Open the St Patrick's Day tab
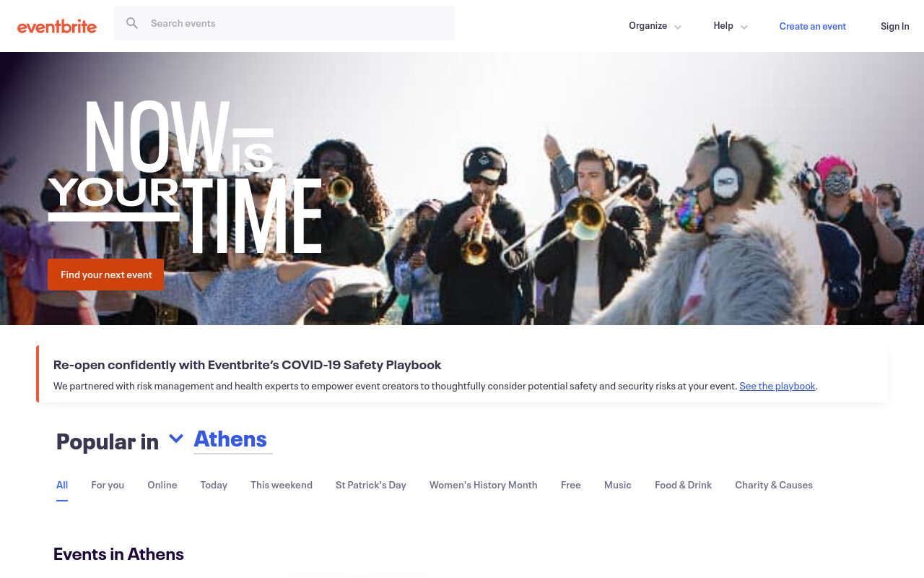This screenshot has width=924, height=578. (371, 485)
